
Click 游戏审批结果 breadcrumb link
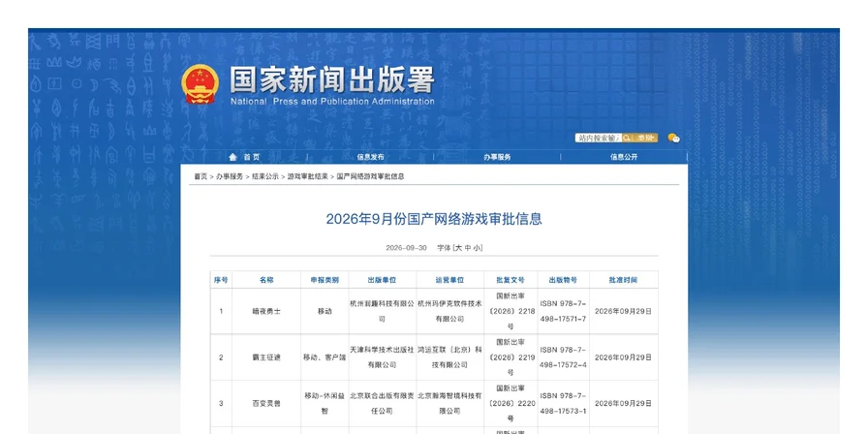click(307, 176)
